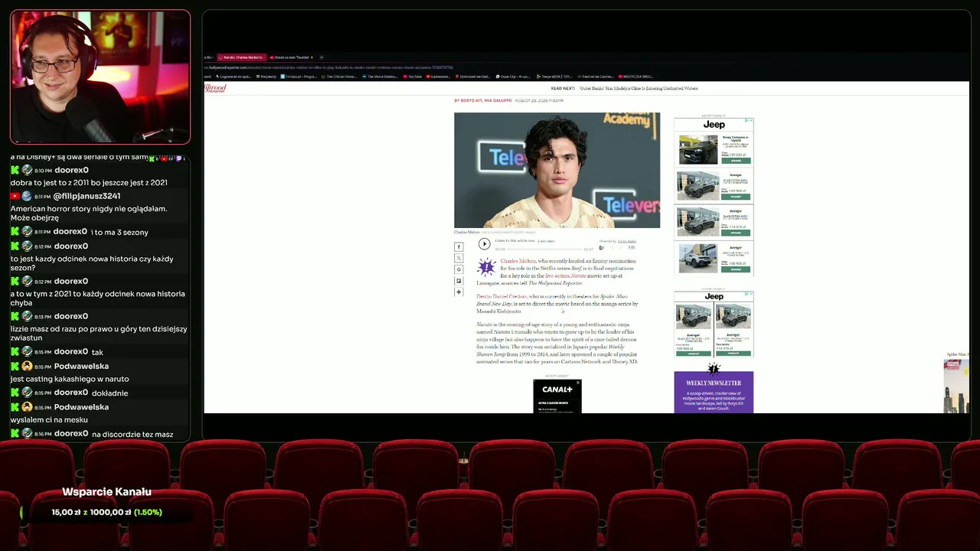This screenshot has width=980, height=551.
Task: Expand more share options plus icon
Action: (x=459, y=292)
